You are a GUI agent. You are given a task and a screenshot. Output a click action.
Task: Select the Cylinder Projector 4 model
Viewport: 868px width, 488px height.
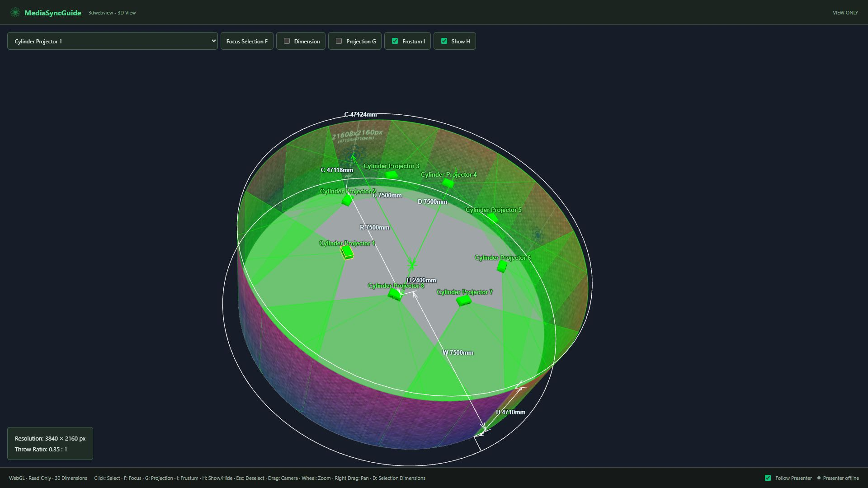448,183
